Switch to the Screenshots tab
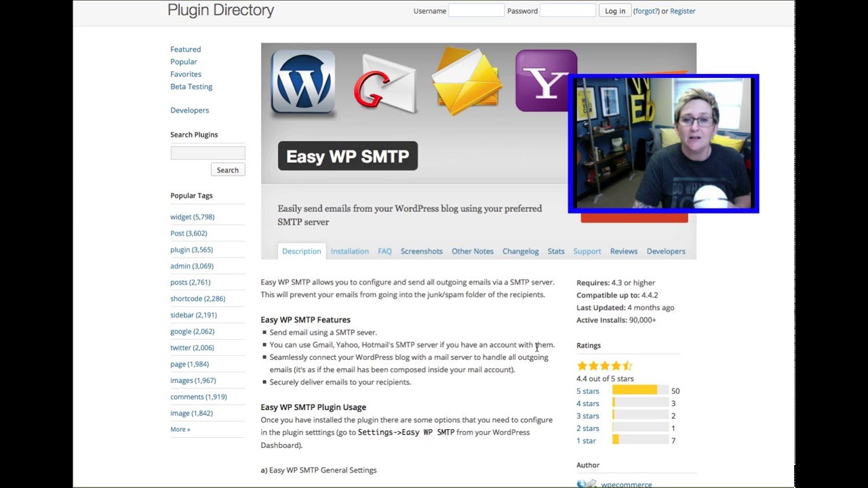Image resolution: width=868 pixels, height=488 pixels. 422,251
